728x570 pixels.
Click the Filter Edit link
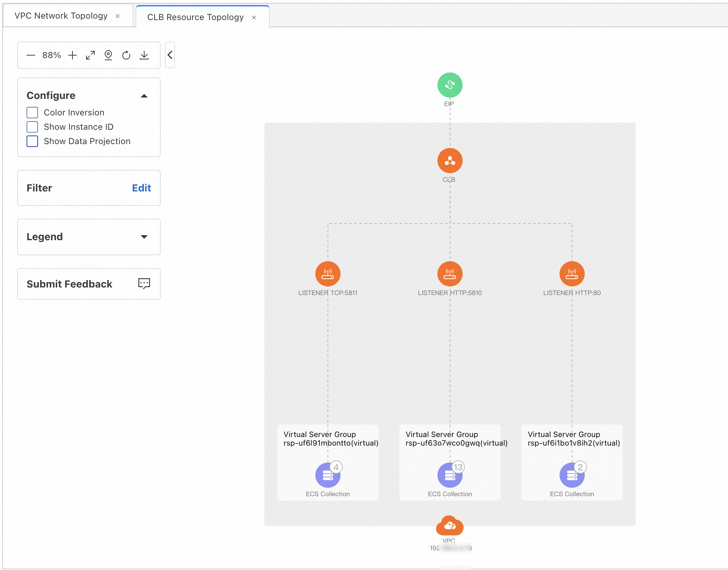(x=141, y=188)
